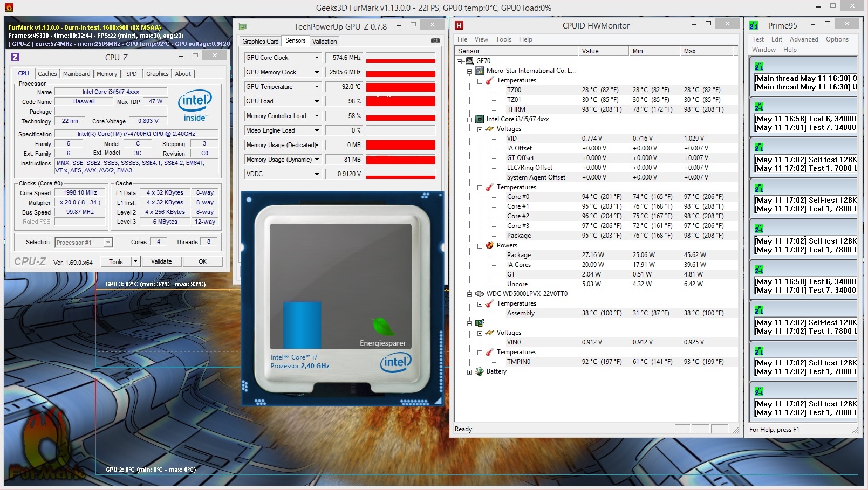Click the Intel logo on the CPU gadget
868x490 pixels.
pyautogui.click(x=396, y=362)
